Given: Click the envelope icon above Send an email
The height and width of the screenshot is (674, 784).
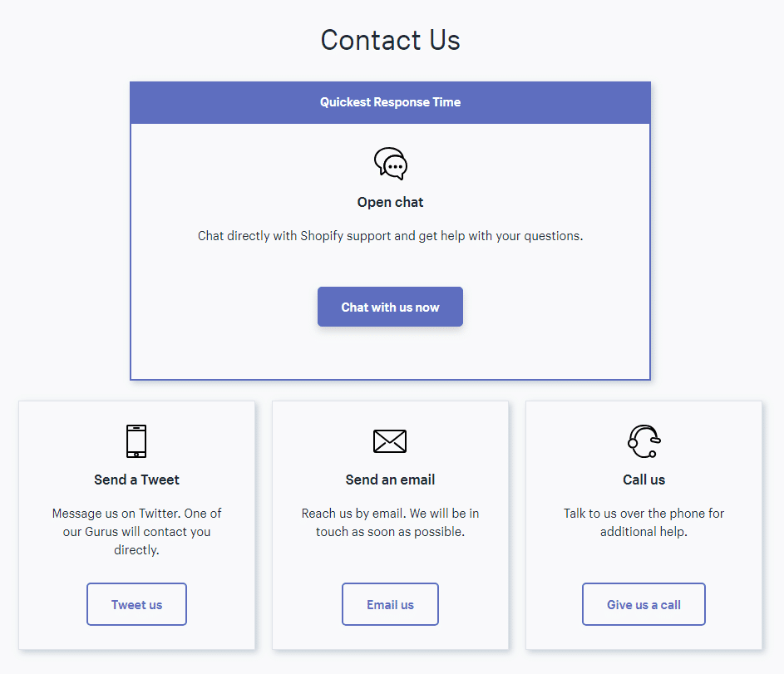Looking at the screenshot, I should 390,441.
